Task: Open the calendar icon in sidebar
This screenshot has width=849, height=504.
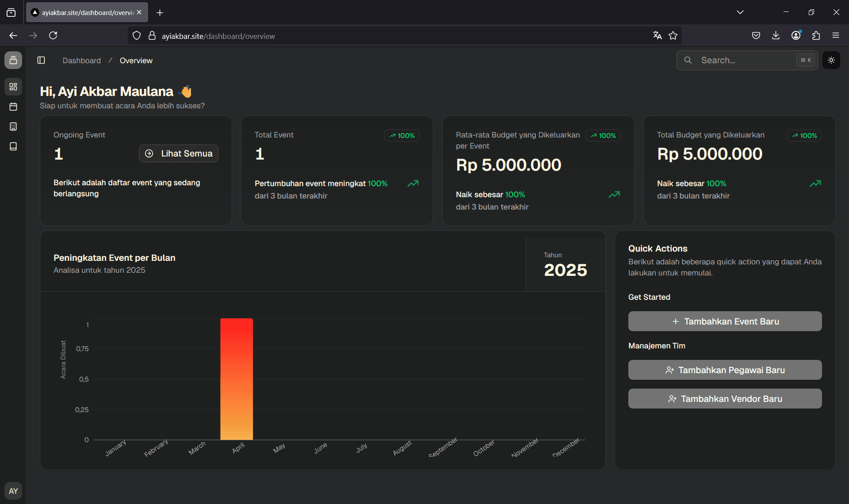Action: 13,107
